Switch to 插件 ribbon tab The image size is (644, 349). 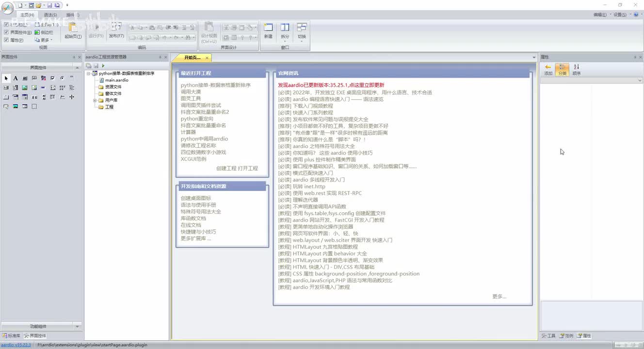click(73, 15)
